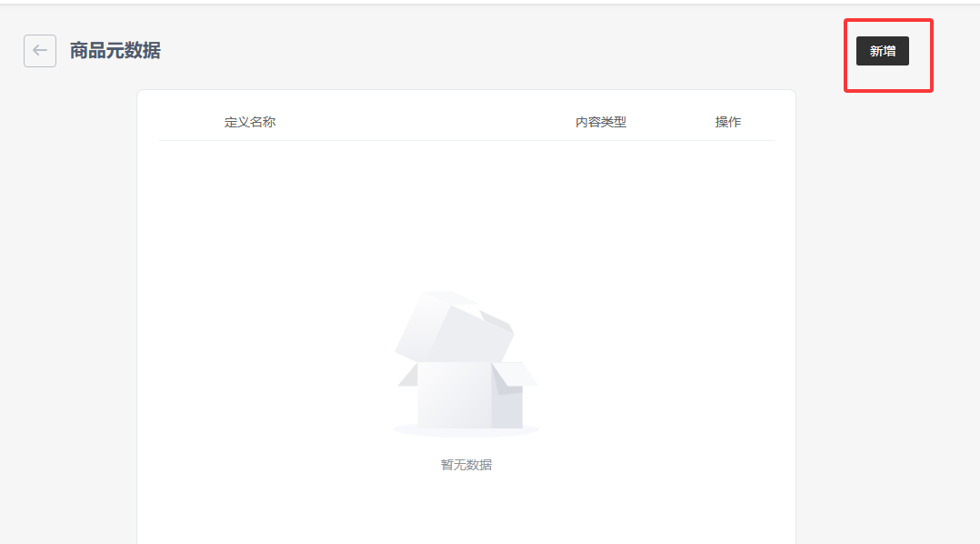Image resolution: width=980 pixels, height=544 pixels.
Task: Click the 暂无数据 empty state text
Action: tap(466, 465)
